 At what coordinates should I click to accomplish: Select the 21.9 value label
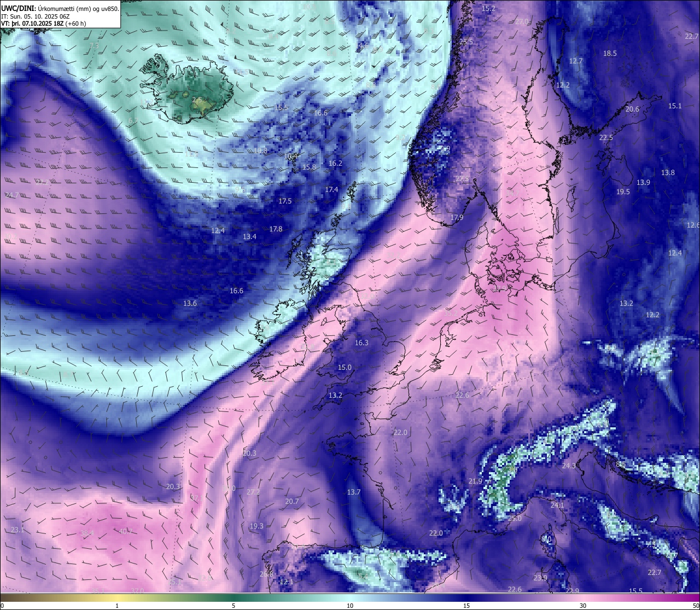point(475,481)
